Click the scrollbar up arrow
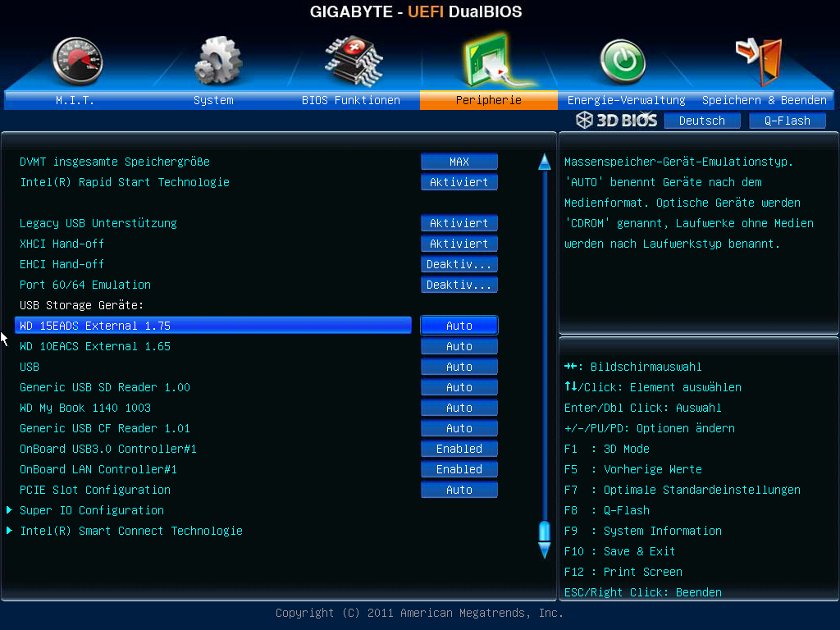The height and width of the screenshot is (630, 840). [x=545, y=162]
